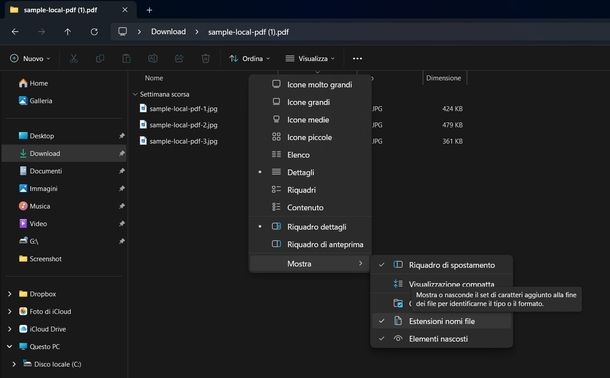610x378 pixels.
Task: Click pin icon next to Documenti
Action: tap(122, 171)
